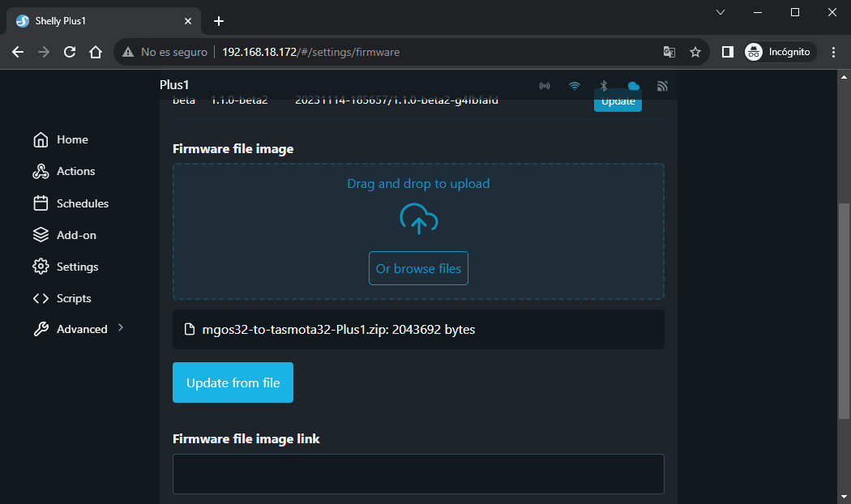Viewport: 851px width, 504px height.
Task: Open Chrome's three-dot menu
Action: pyautogui.click(x=833, y=52)
